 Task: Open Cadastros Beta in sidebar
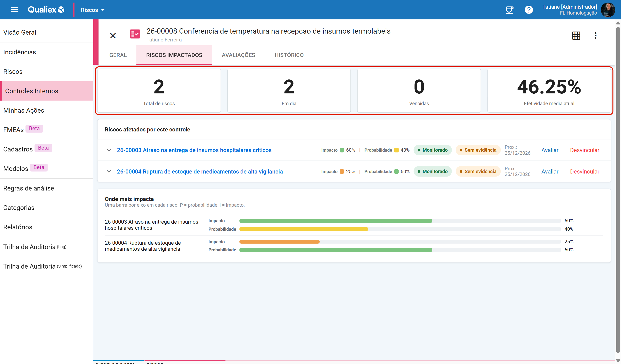[x=47, y=149]
